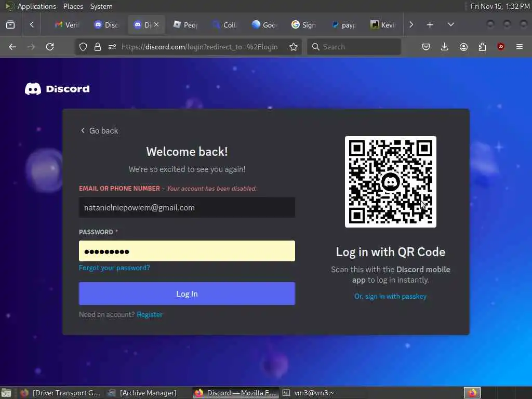The width and height of the screenshot is (532, 399).
Task: Switch to the People tab
Action: pyautogui.click(x=185, y=25)
